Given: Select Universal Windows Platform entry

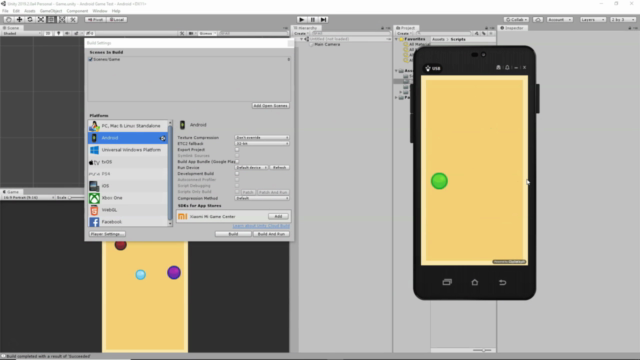Looking at the screenshot, I should 128,150.
